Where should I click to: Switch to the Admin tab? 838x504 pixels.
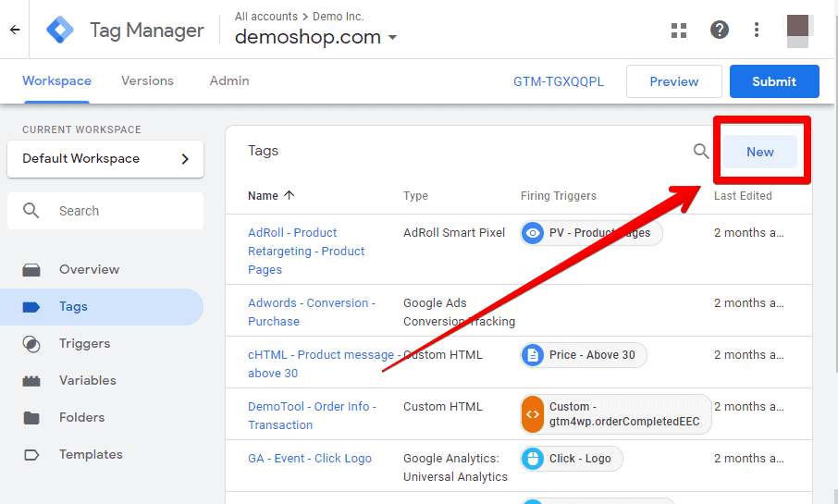[x=229, y=80]
